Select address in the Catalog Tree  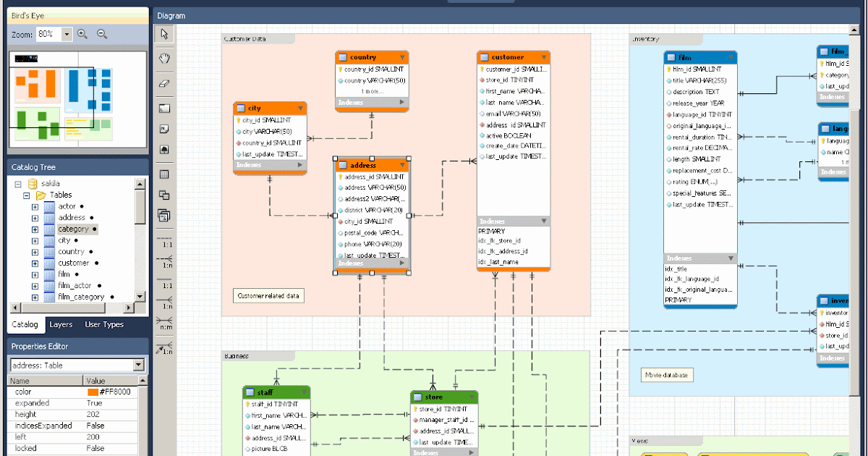(x=72, y=218)
